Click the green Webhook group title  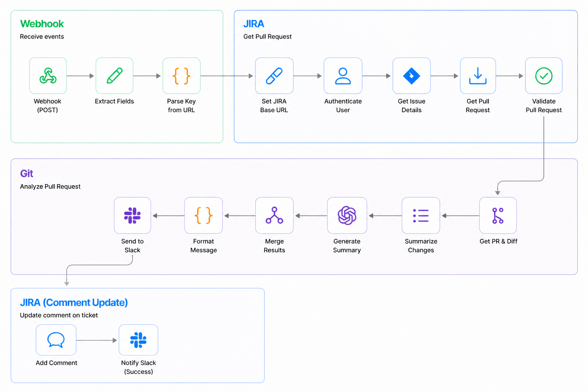tap(42, 24)
